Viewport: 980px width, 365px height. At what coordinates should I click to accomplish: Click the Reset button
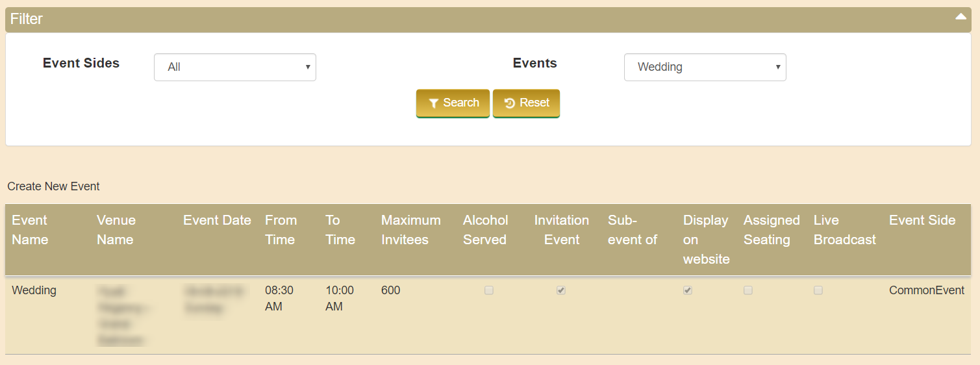[526, 103]
